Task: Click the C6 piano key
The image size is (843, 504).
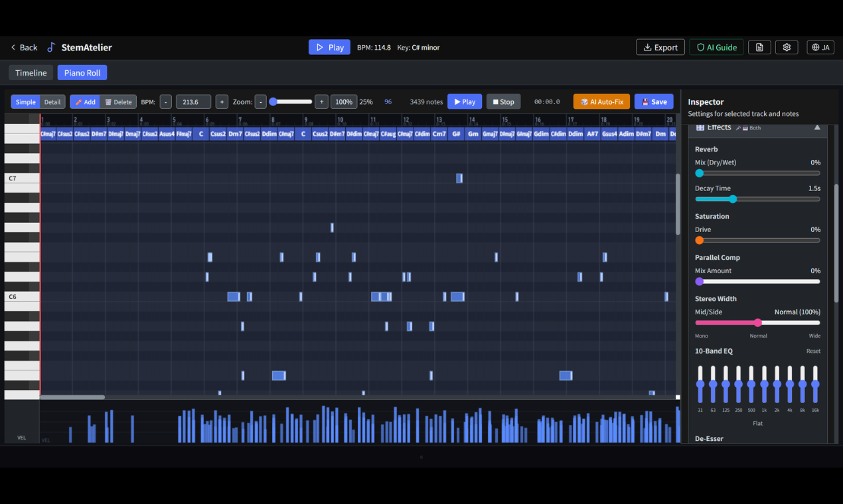Action: tap(22, 296)
